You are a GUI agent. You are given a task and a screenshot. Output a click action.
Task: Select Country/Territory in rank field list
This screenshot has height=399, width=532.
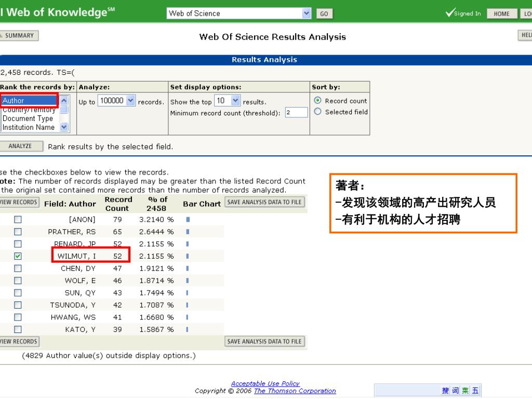point(29,110)
